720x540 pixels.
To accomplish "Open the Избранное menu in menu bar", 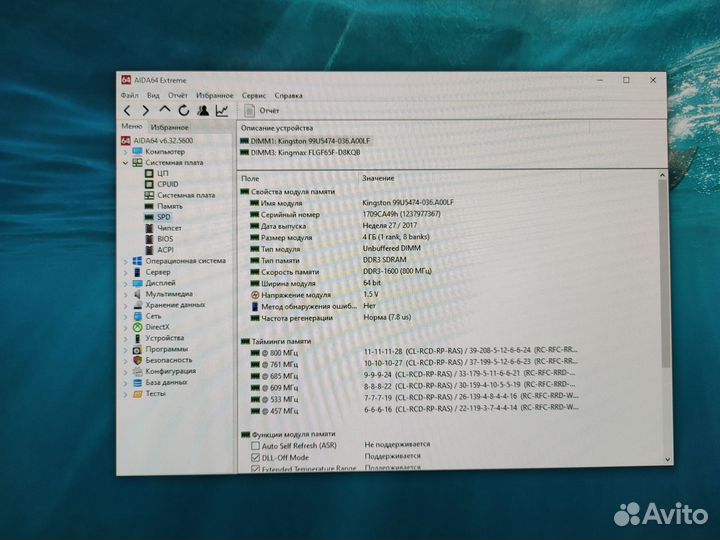I will (x=214, y=96).
